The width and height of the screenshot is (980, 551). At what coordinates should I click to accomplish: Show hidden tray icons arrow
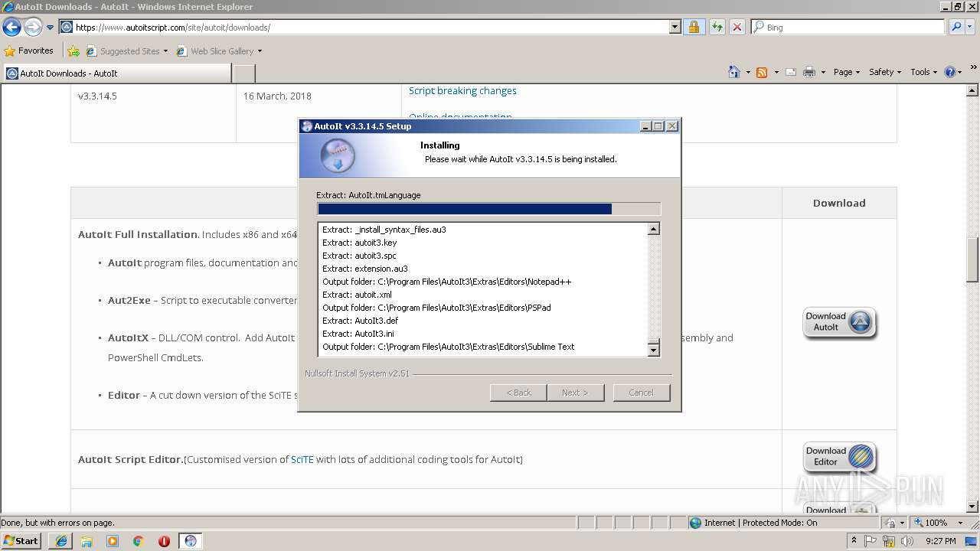point(854,540)
